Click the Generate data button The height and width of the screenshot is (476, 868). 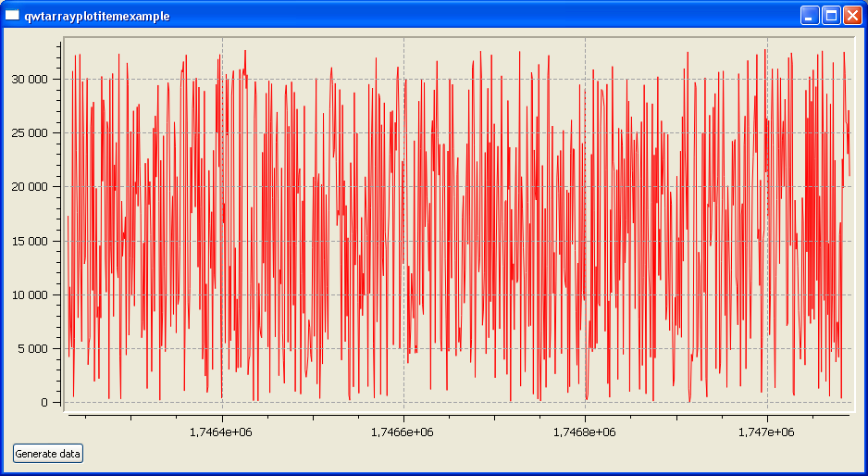(x=48, y=454)
